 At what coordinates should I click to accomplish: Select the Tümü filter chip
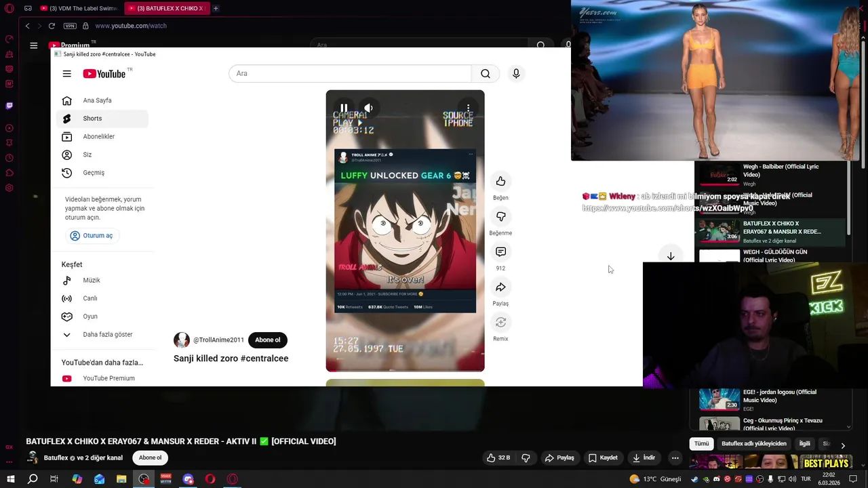click(x=701, y=444)
